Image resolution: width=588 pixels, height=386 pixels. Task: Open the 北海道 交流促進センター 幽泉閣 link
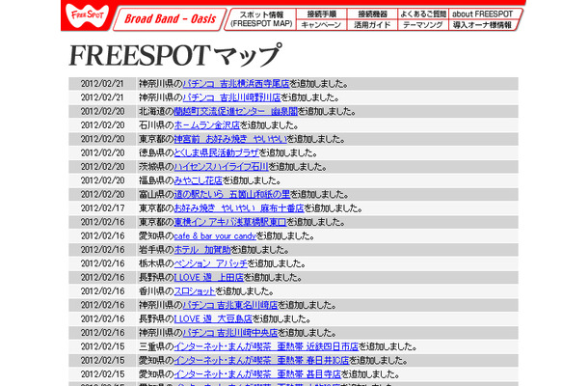(236, 112)
